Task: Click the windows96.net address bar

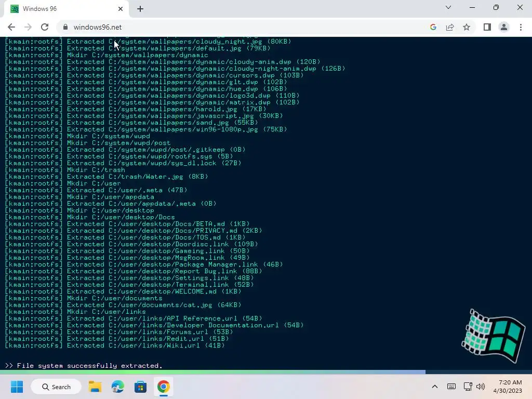Action: [243, 27]
